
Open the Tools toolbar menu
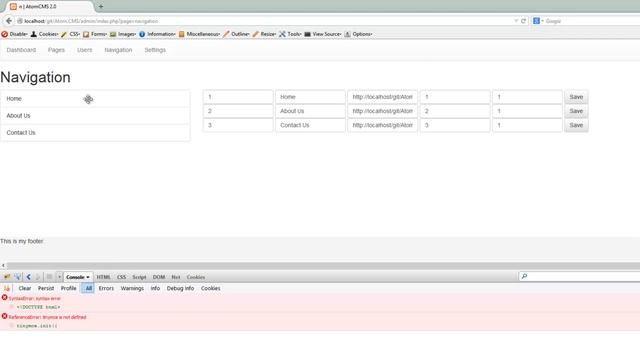click(x=290, y=34)
